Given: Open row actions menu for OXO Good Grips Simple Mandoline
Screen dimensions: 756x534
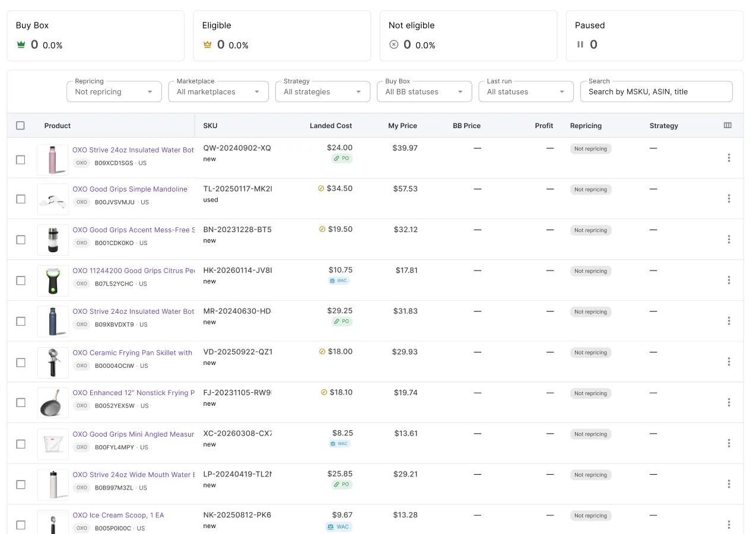Looking at the screenshot, I should tap(729, 199).
